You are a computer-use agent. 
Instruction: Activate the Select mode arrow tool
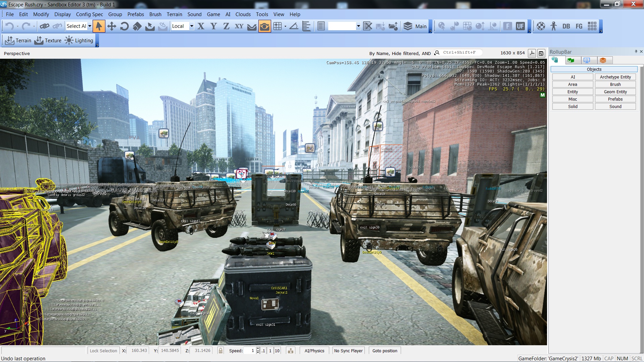pos(99,26)
